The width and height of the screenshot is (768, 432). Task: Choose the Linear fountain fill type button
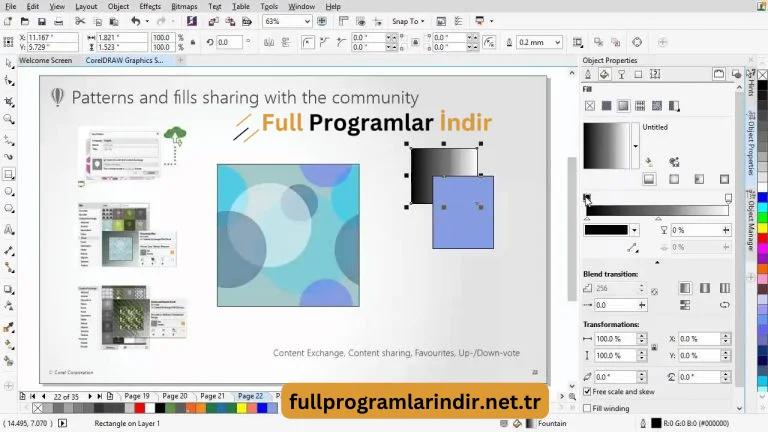tap(649, 179)
